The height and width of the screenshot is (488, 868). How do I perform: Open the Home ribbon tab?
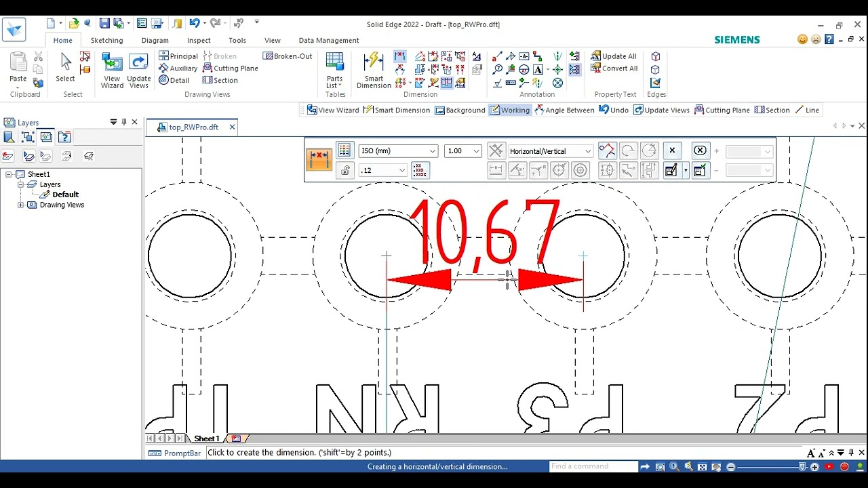tap(62, 41)
